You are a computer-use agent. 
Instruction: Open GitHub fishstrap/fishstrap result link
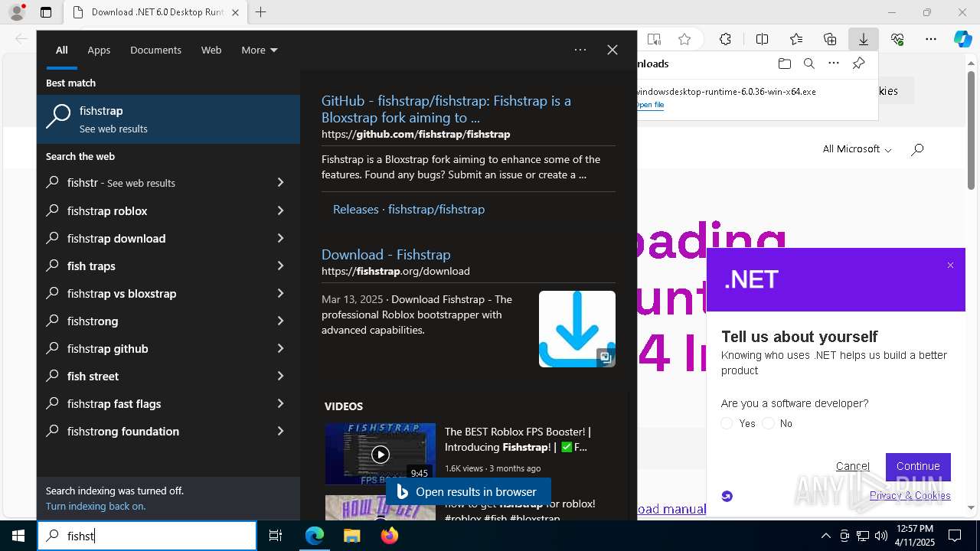[446, 109]
